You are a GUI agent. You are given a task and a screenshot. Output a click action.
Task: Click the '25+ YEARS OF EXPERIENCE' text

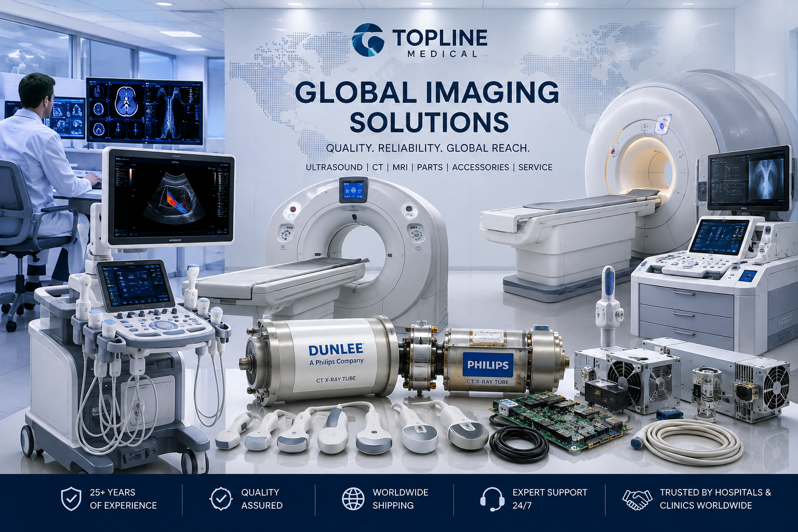(x=123, y=499)
